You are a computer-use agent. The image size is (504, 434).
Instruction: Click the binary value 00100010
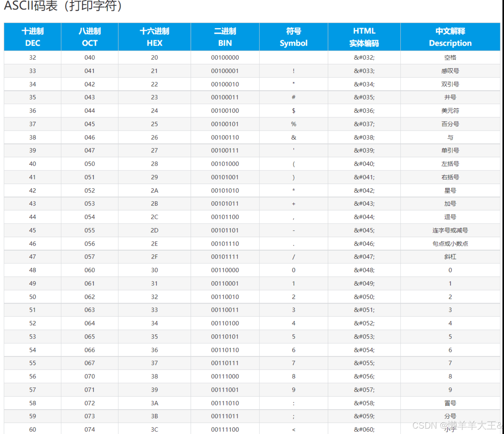click(x=225, y=84)
